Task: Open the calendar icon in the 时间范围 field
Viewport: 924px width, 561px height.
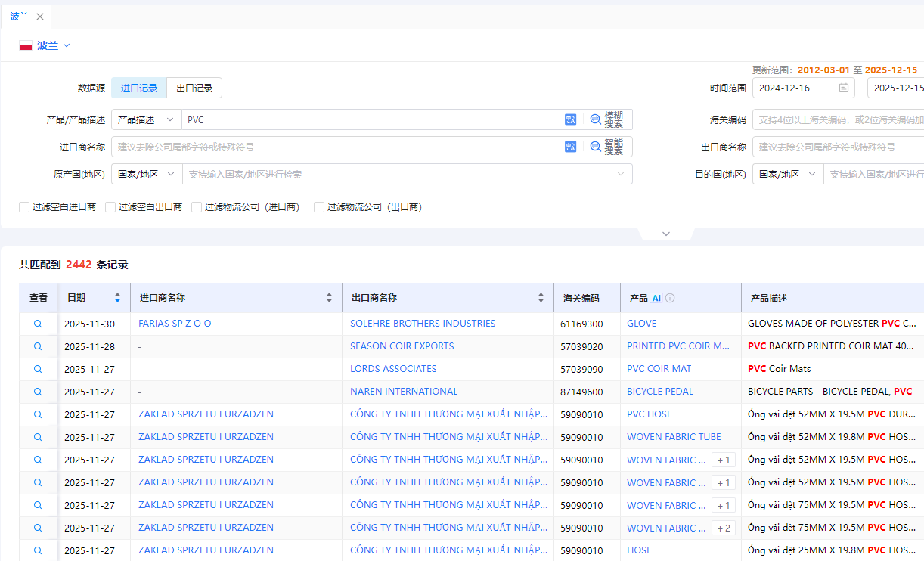Action: click(x=843, y=88)
